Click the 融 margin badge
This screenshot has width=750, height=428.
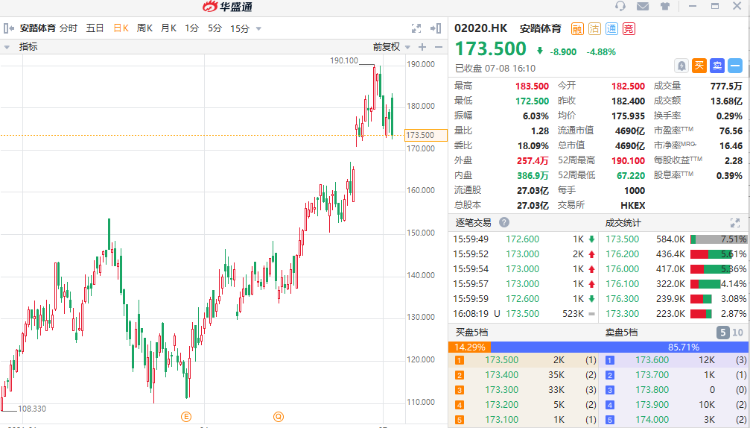click(x=577, y=29)
